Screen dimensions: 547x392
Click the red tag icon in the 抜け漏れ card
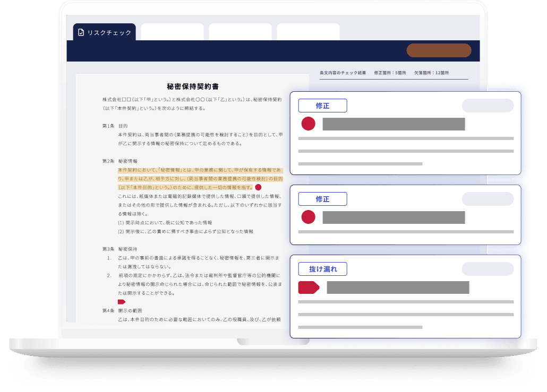[x=309, y=288]
